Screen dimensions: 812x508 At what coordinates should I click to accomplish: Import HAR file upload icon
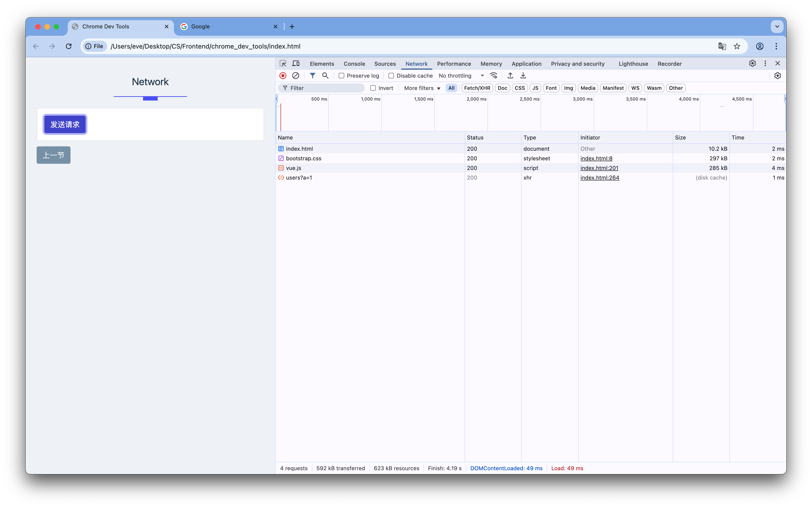coord(510,76)
